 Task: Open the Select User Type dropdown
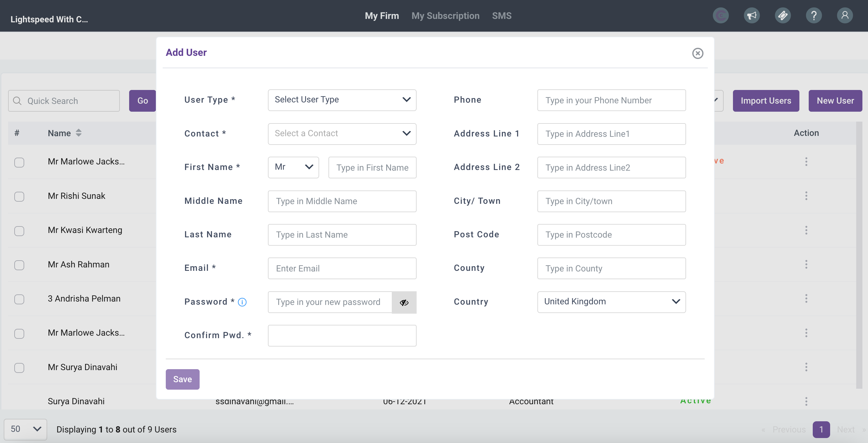click(x=342, y=100)
